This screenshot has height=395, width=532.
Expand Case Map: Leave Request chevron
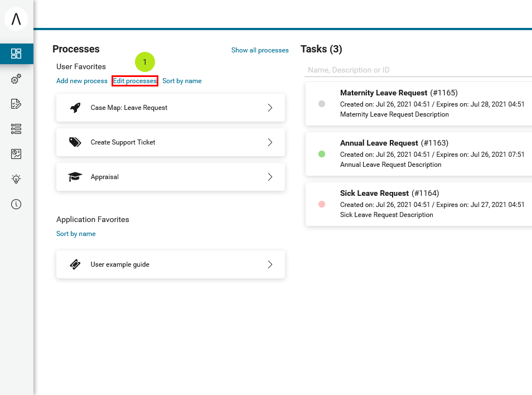(270, 108)
